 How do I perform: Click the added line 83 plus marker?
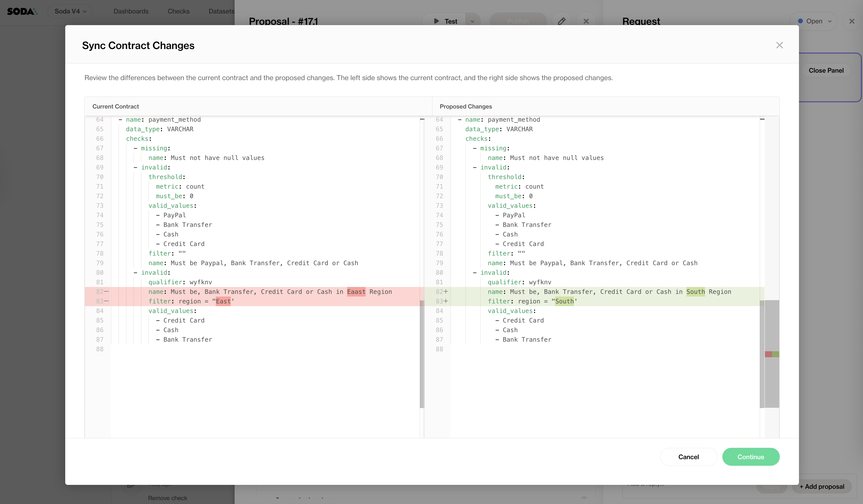coord(446,301)
